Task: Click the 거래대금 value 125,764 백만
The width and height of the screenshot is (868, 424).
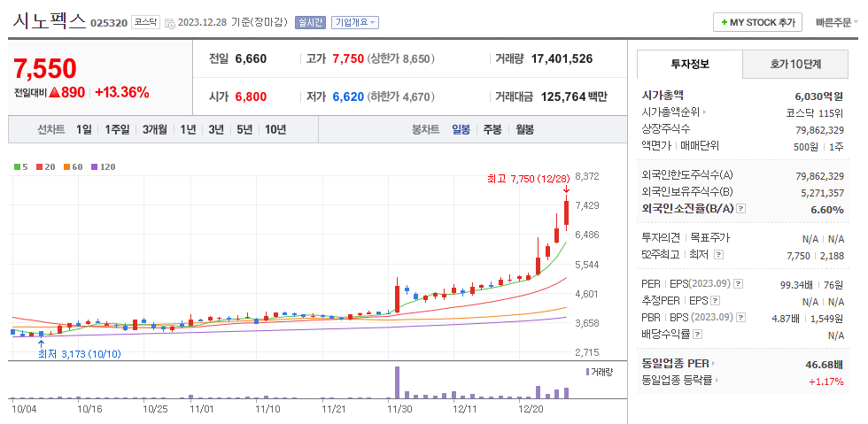Action: (574, 96)
